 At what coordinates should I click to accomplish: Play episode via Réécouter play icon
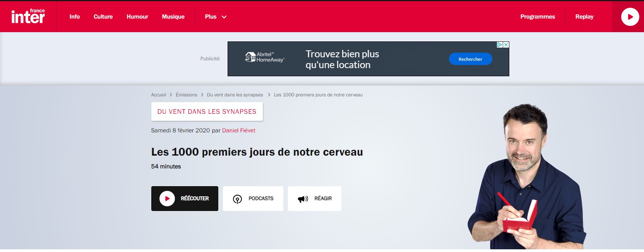point(167,199)
